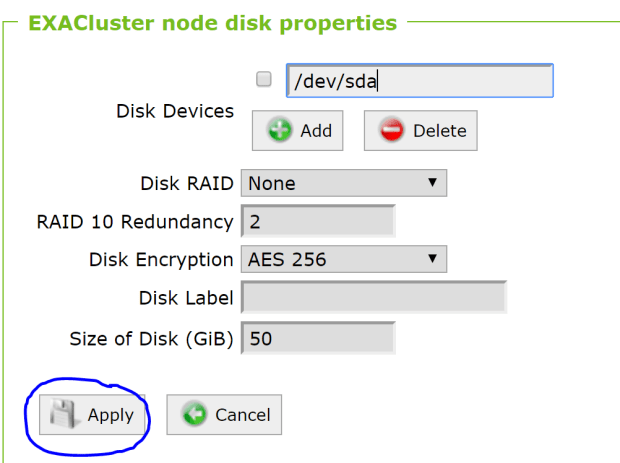Click the Add button label
The height and width of the screenshot is (463, 620).
pos(316,131)
